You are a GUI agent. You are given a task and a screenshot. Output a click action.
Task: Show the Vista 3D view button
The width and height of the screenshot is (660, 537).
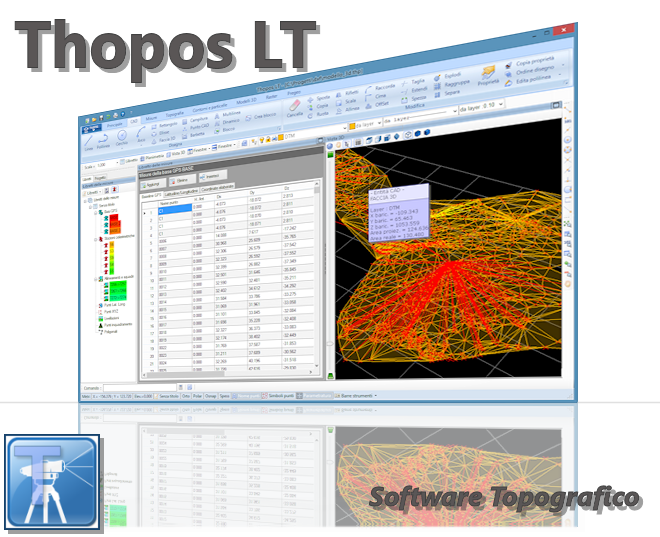[x=176, y=154]
